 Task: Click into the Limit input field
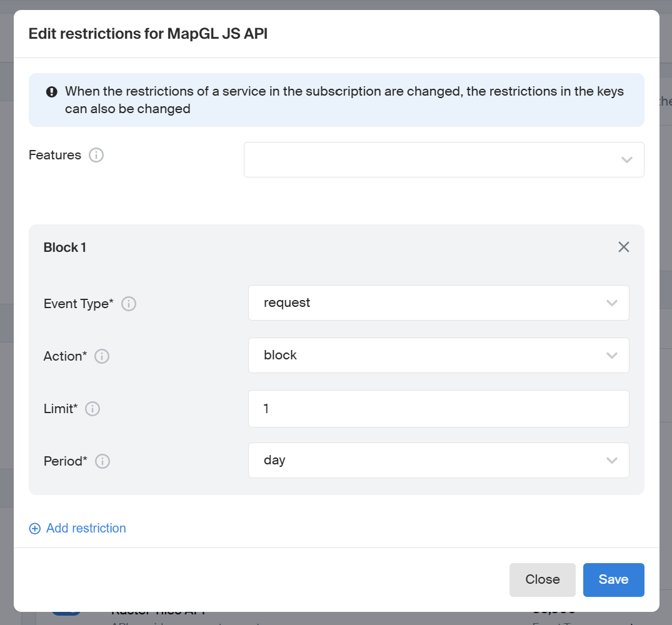[438, 409]
